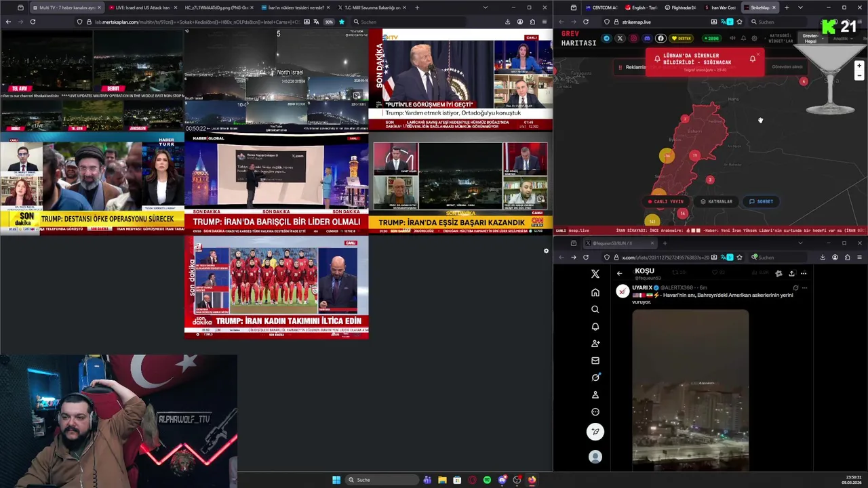Viewport: 868px width, 488px height.
Task: Open X more options circle icon
Action: pos(595,411)
